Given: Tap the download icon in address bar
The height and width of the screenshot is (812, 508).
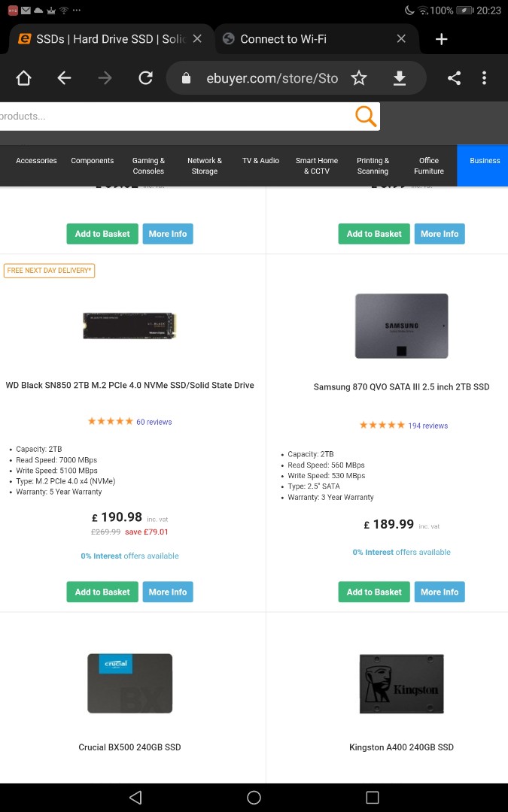Looking at the screenshot, I should [399, 78].
